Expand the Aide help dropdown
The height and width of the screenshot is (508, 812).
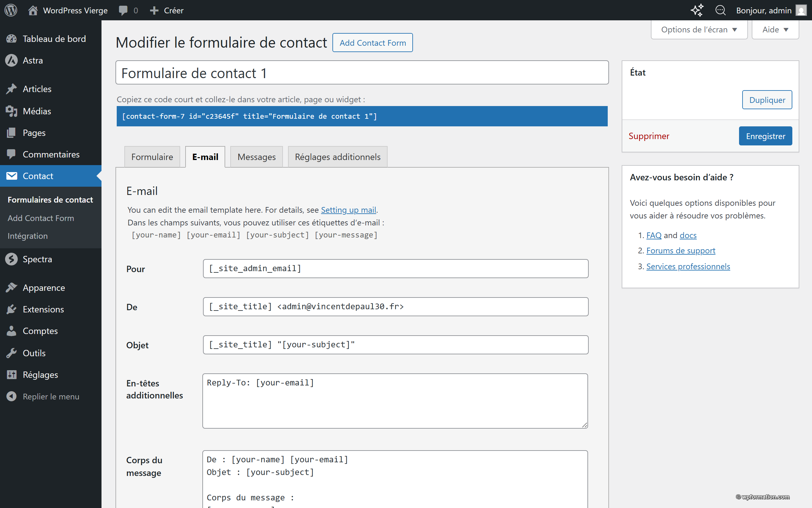[x=775, y=30]
